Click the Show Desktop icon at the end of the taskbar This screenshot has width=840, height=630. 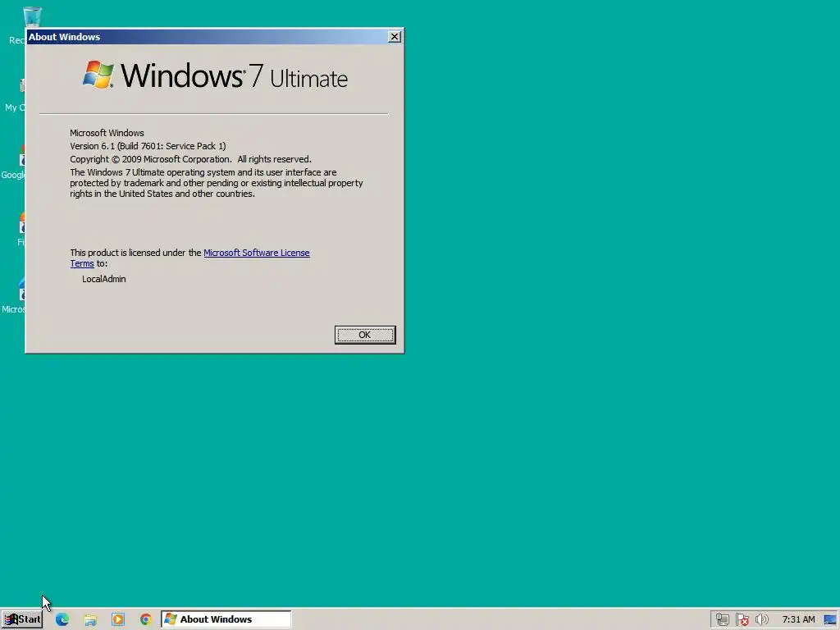point(830,620)
